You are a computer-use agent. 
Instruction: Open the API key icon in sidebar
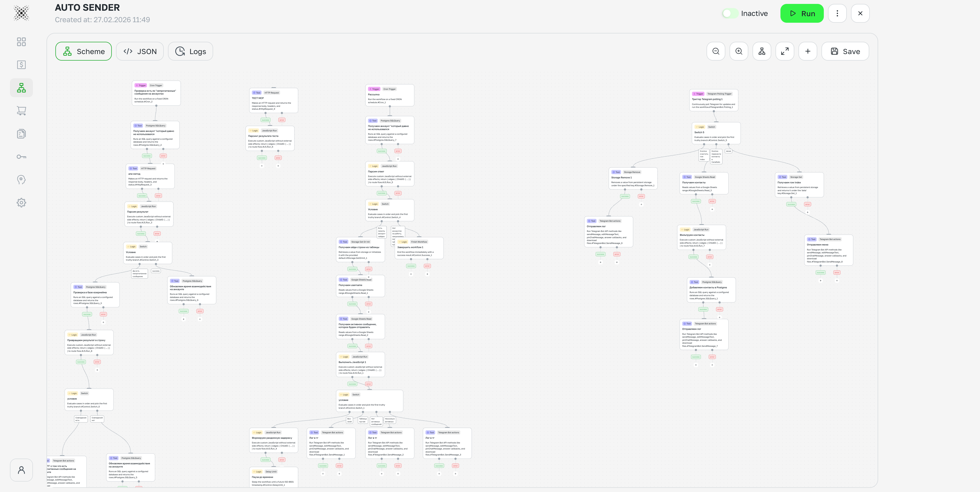[21, 156]
